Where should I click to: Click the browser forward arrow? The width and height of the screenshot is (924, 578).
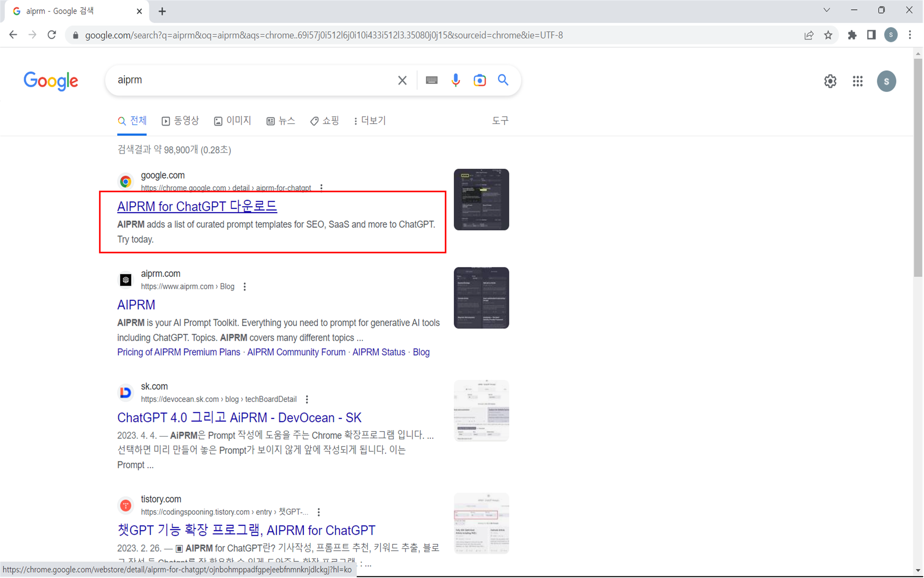[x=32, y=35]
